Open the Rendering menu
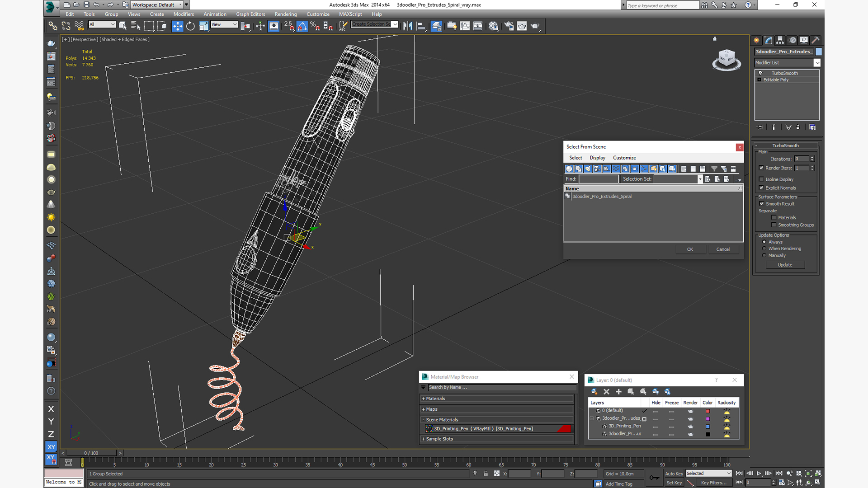The height and width of the screenshot is (488, 868). 286,14
